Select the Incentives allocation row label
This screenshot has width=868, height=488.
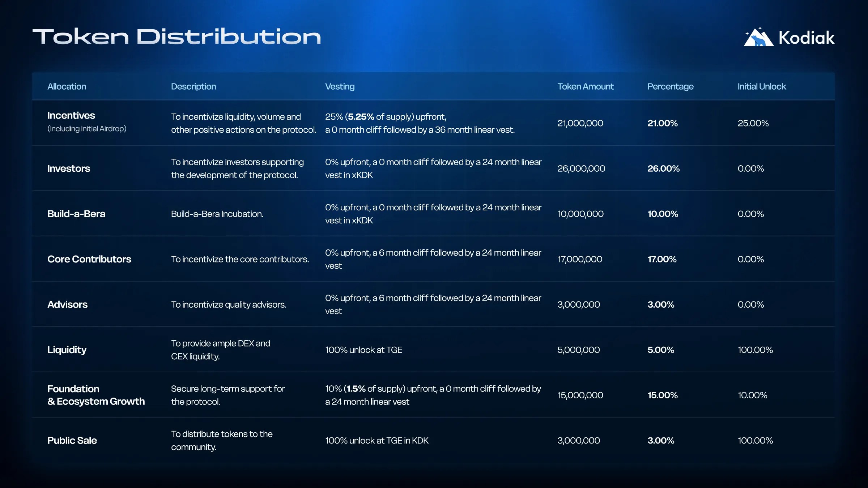pyautogui.click(x=71, y=116)
